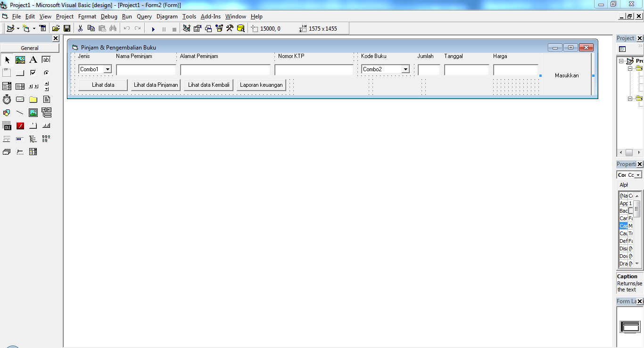Select the PictureBox tool in the toolbox
This screenshot has height=348, width=644.
[20, 60]
